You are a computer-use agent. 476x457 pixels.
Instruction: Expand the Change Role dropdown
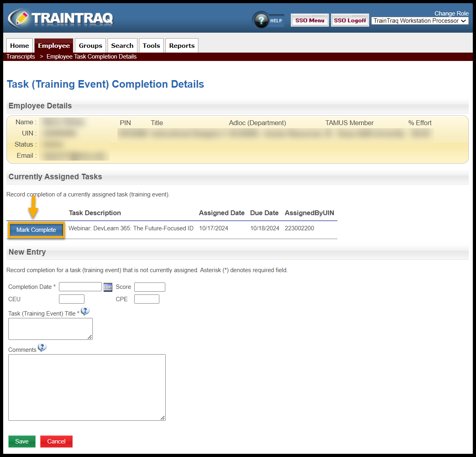click(x=420, y=21)
